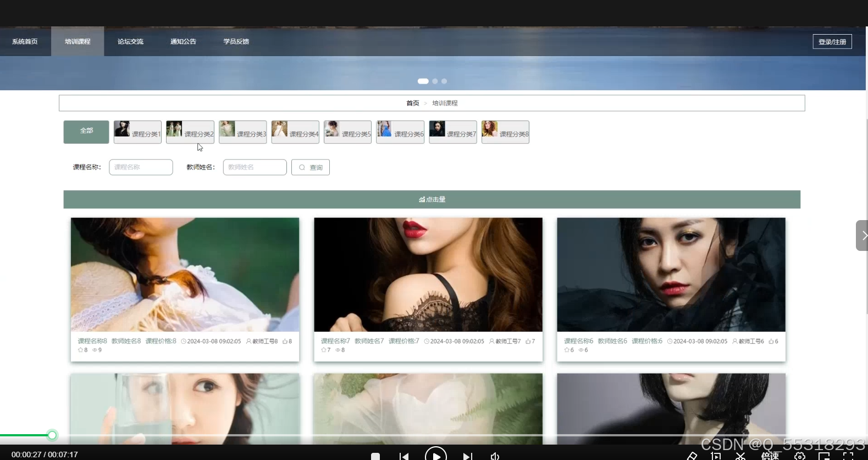Screen dimensions: 868x460
Task: Click the star favorite icon on 课程名称6 card
Action: tap(566, 350)
